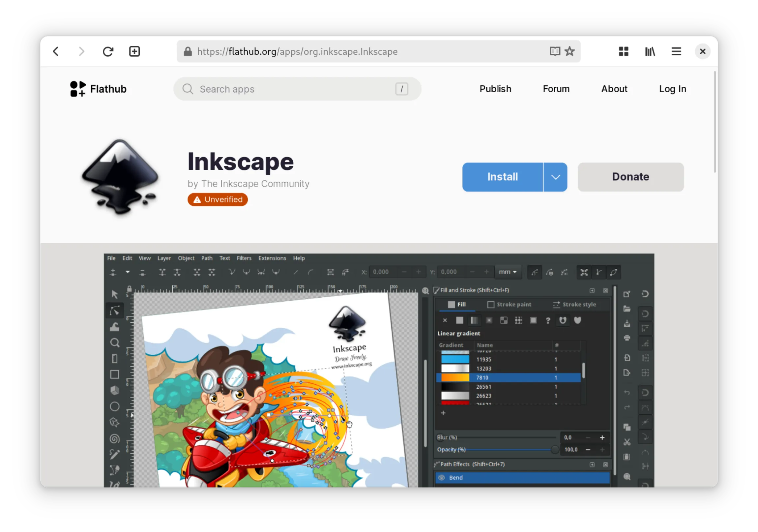This screenshot has width=758, height=532.
Task: Select the Star tool in Inkscape
Action: (115, 423)
